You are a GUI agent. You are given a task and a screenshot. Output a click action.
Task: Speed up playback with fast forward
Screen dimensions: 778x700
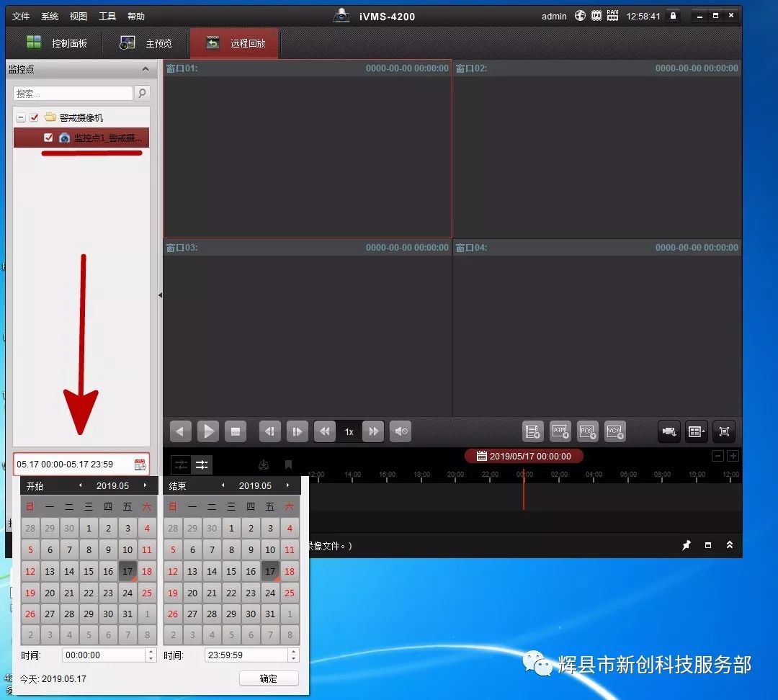coord(373,431)
